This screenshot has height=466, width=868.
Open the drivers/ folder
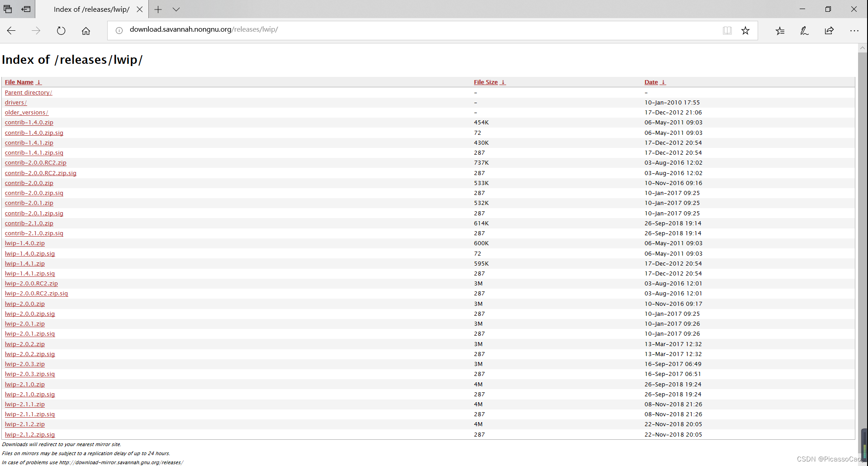(x=16, y=102)
